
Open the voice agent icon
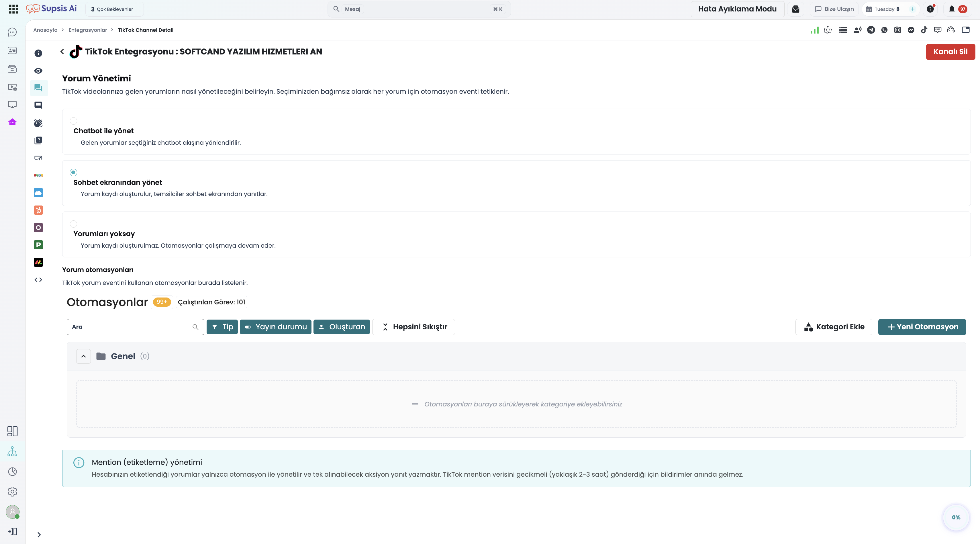[x=857, y=30]
